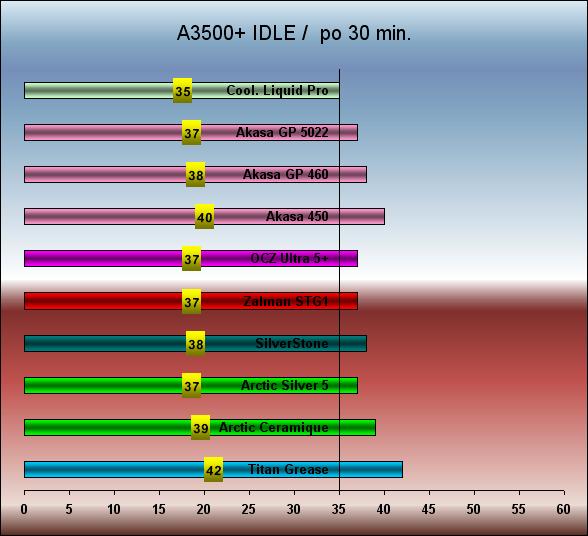Select the 'Akasa GP 460' label
Screen dimensions: 588x536
click(x=286, y=174)
